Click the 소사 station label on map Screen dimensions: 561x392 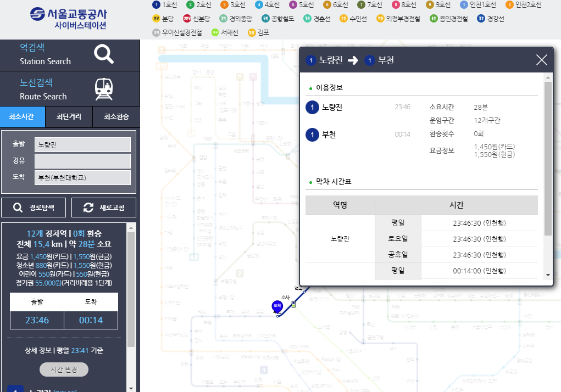coord(285,298)
